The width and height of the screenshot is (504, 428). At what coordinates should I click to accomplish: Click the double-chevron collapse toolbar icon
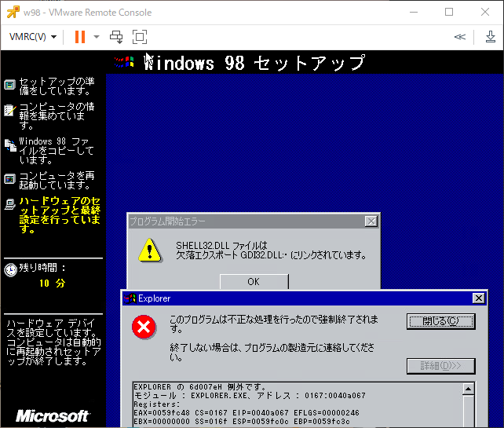point(459,37)
